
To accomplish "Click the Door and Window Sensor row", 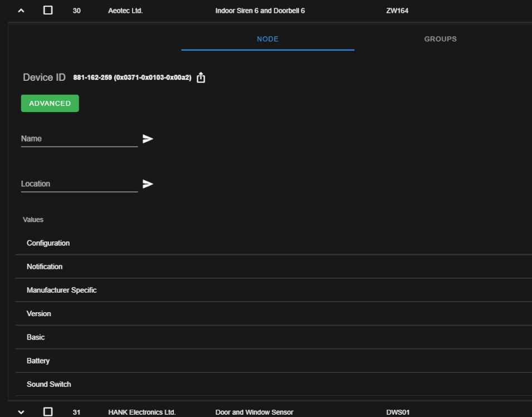I will [x=254, y=412].
